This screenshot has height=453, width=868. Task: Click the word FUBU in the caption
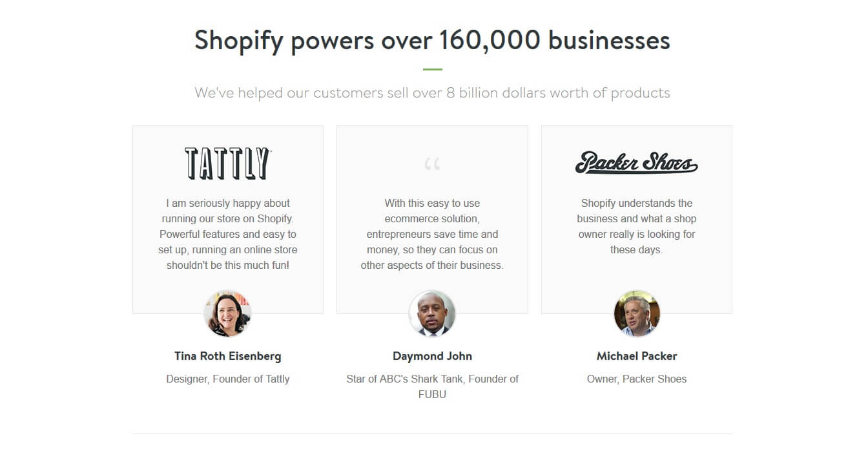click(x=432, y=394)
